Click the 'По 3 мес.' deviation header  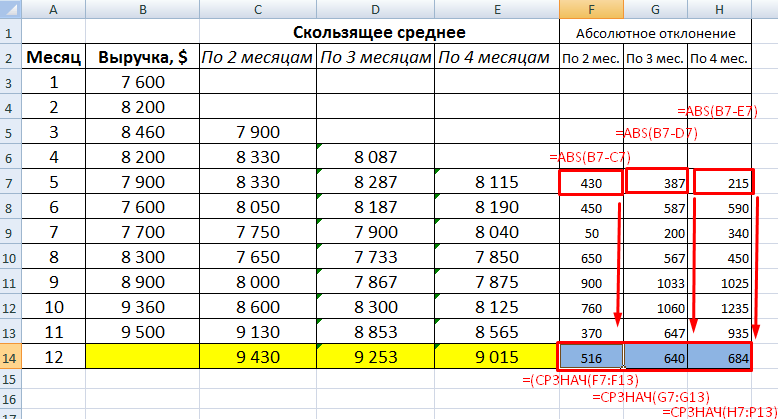click(655, 58)
